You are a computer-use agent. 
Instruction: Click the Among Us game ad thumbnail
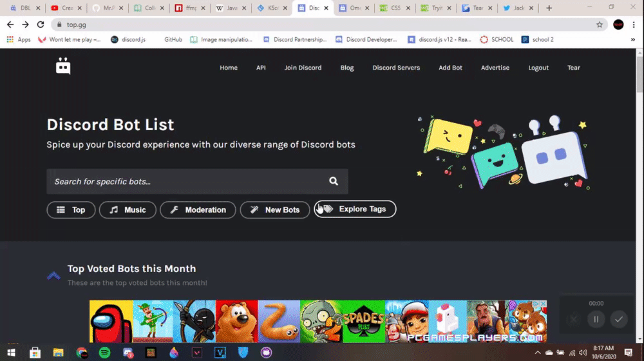(x=111, y=321)
